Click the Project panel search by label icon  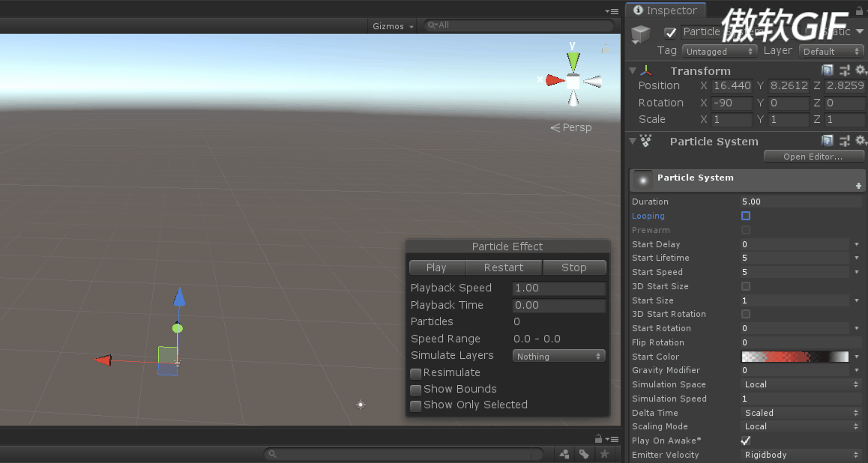click(584, 453)
